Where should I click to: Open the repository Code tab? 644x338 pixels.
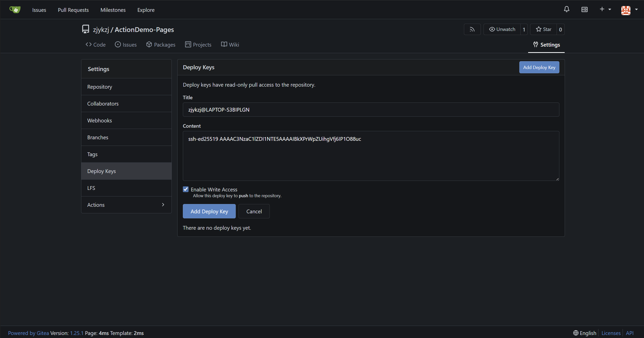(x=96, y=45)
